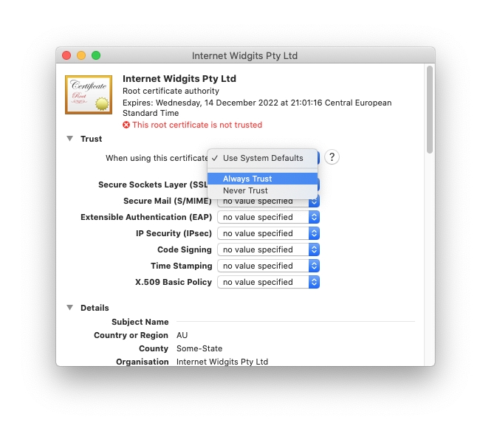Click the Organisation value text
The height and width of the screenshot is (448, 497).
point(222,362)
